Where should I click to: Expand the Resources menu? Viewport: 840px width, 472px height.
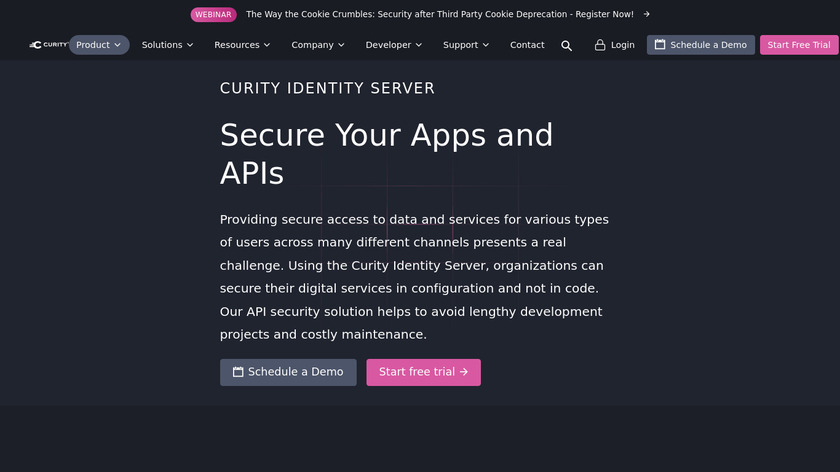242,45
